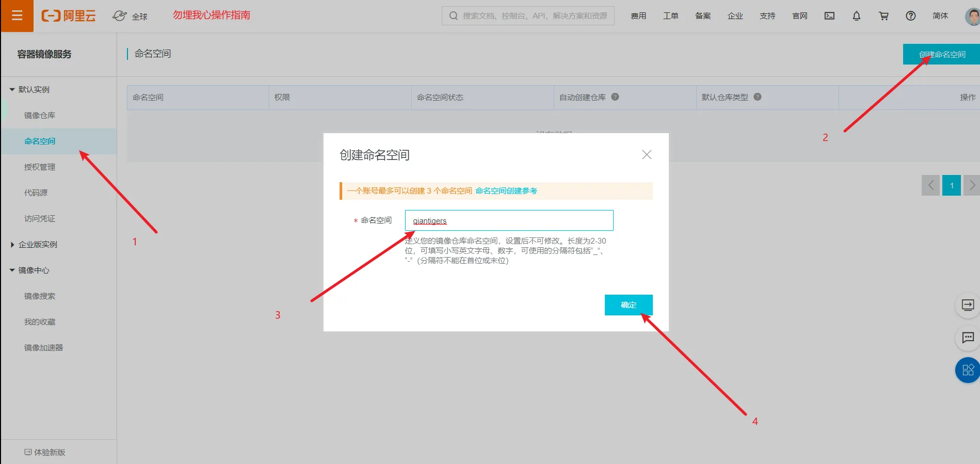The width and height of the screenshot is (980, 464).
Task: Open the shopping cart icon
Action: [883, 16]
